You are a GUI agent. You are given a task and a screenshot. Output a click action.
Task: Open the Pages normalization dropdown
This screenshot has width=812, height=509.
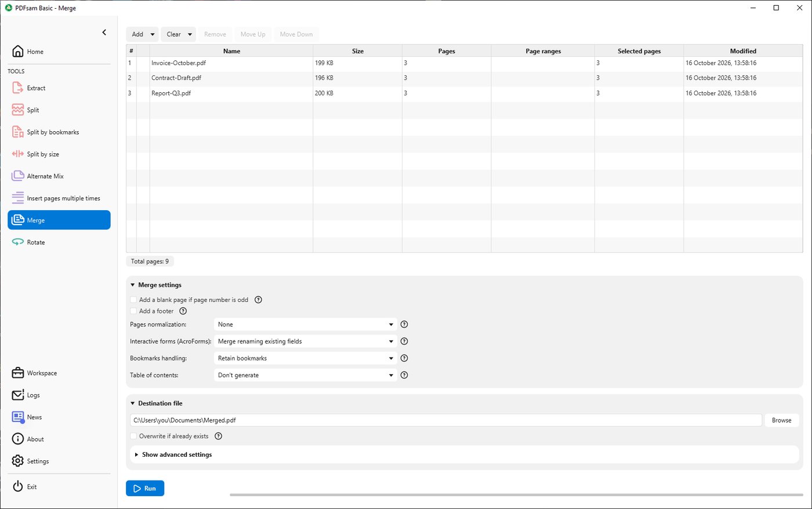click(x=306, y=324)
